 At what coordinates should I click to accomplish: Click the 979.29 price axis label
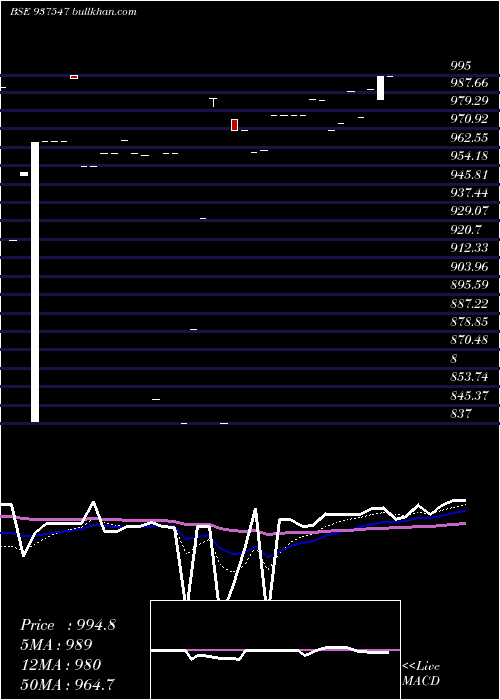469,101
